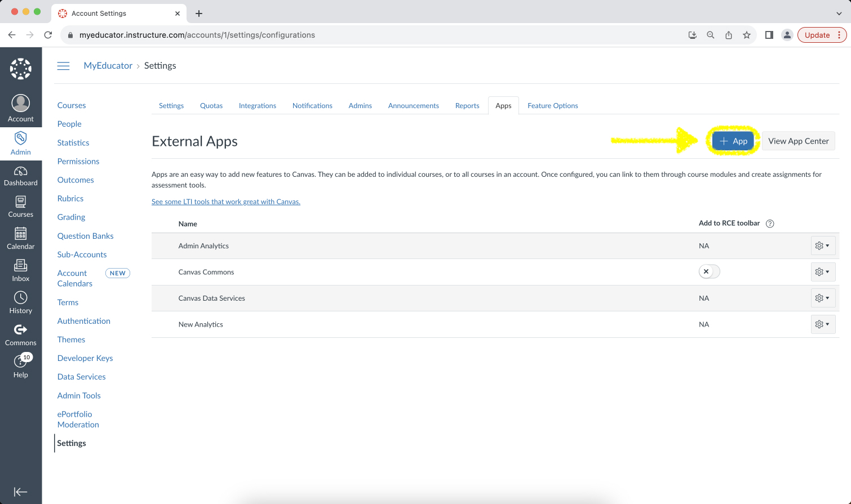Click the browser address bar URL
851x504 pixels.
click(x=197, y=35)
